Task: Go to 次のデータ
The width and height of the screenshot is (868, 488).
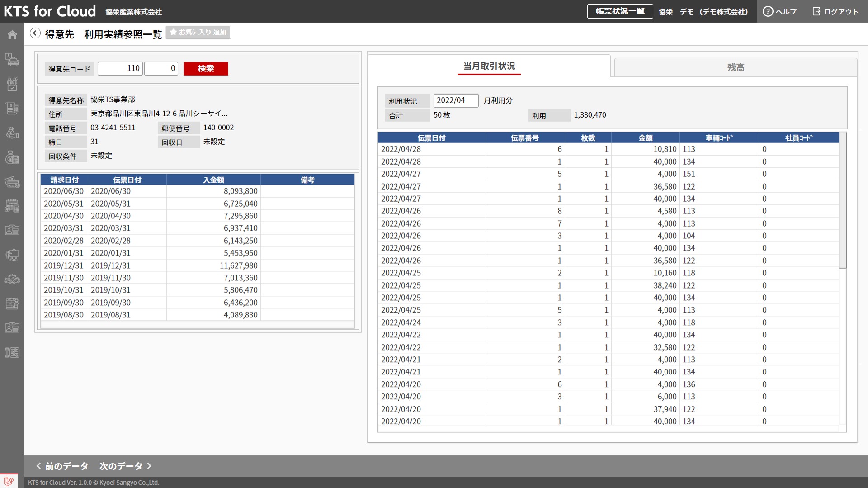Action: [126, 466]
